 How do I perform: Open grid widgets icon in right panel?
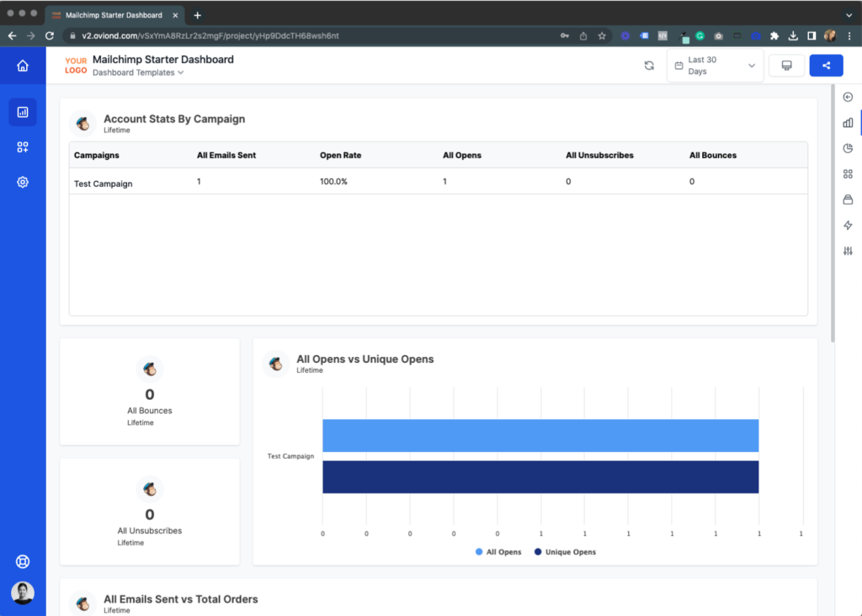[x=848, y=173]
